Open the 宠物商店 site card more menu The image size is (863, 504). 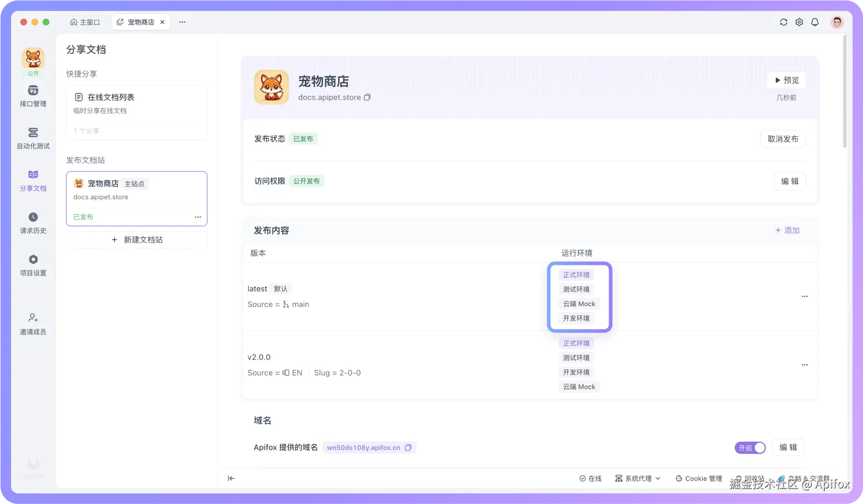click(198, 217)
